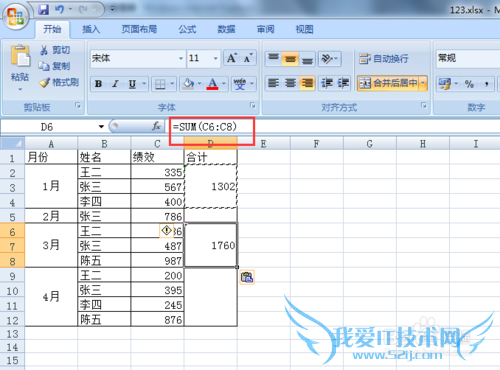Apply accounting number format icon

point(444,84)
